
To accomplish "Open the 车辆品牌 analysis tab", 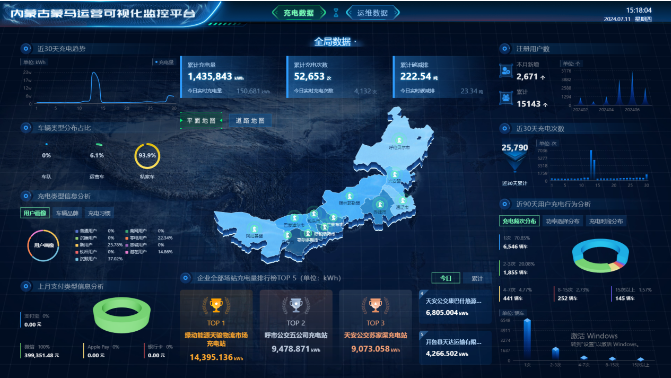I will 67,213.
